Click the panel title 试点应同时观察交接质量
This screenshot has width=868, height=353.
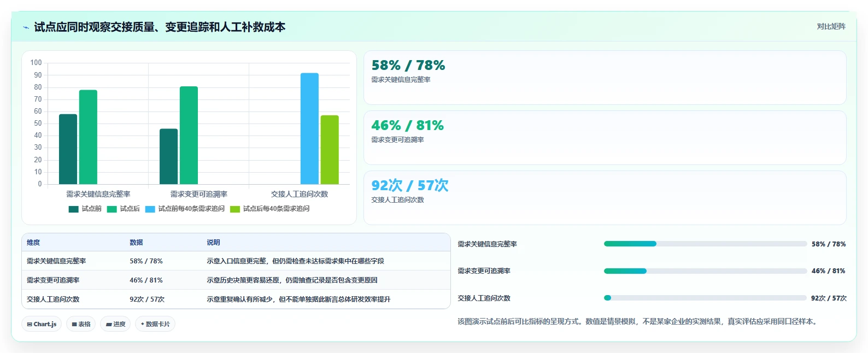click(160, 27)
